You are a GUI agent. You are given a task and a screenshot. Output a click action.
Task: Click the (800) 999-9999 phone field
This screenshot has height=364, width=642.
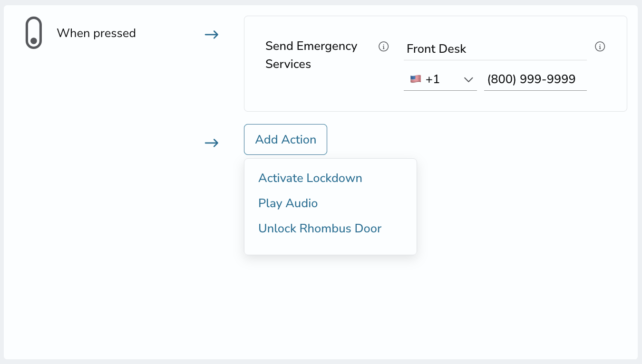pos(535,79)
